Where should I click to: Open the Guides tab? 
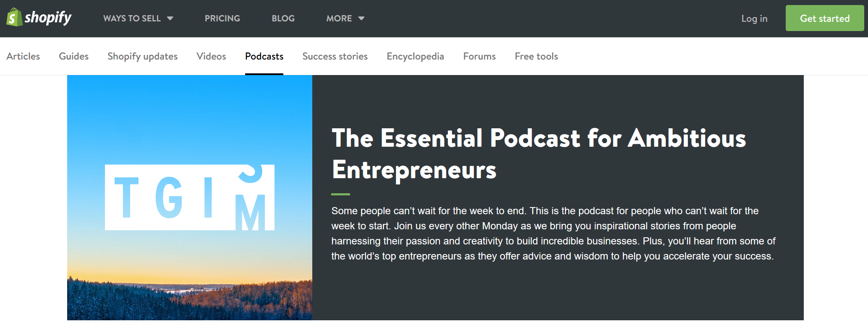coord(73,56)
